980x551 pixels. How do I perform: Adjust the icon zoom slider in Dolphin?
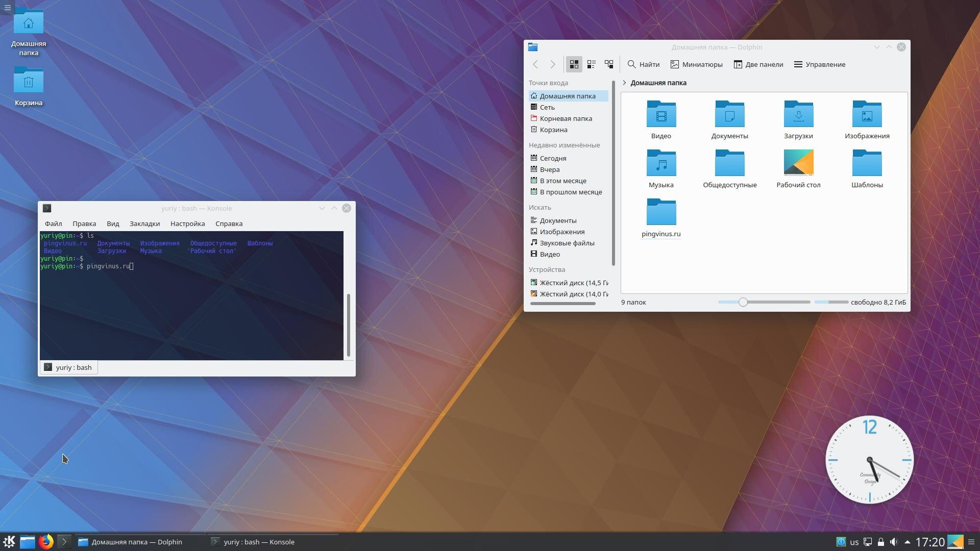coord(743,302)
